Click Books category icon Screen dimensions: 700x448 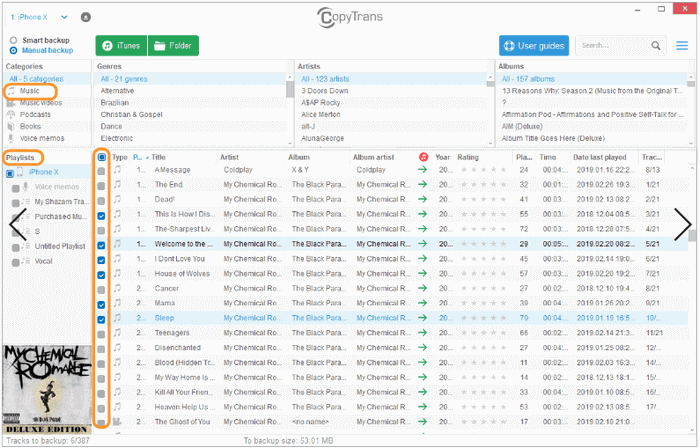point(11,127)
